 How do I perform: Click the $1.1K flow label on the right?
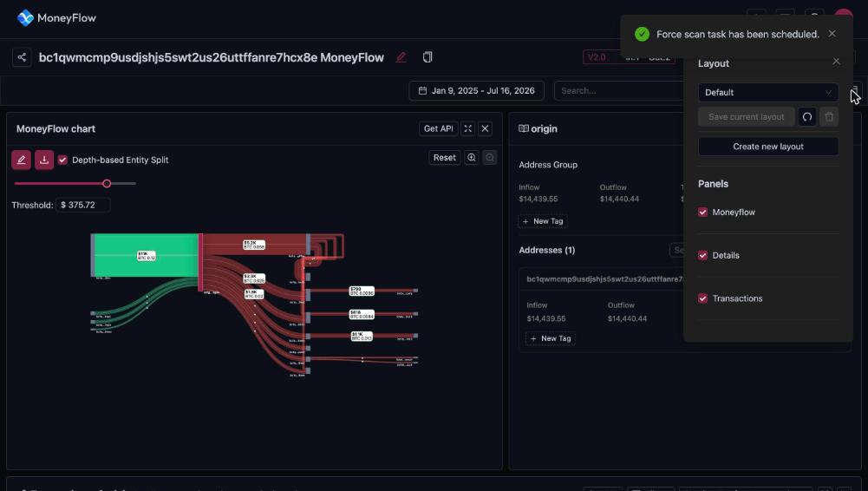coord(362,336)
